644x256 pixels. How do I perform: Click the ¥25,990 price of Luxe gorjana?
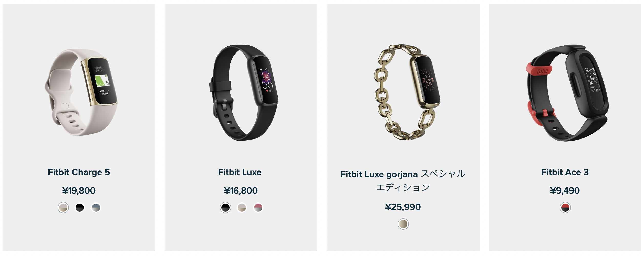point(403,207)
